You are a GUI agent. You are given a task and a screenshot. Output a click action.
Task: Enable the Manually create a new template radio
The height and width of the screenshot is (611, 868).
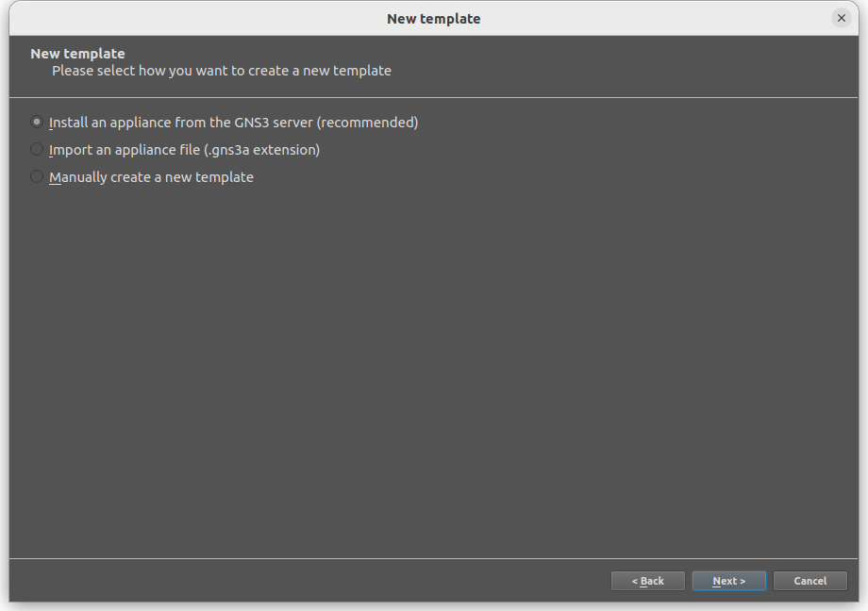(37, 176)
